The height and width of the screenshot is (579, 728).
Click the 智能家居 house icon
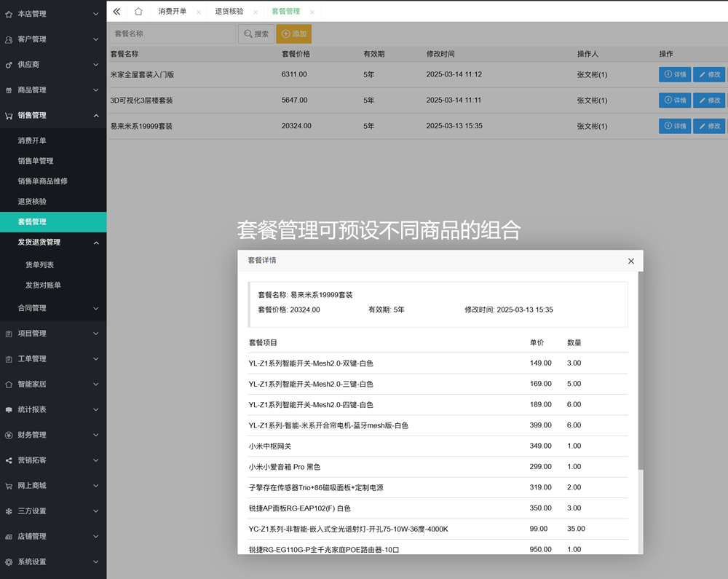[9, 385]
